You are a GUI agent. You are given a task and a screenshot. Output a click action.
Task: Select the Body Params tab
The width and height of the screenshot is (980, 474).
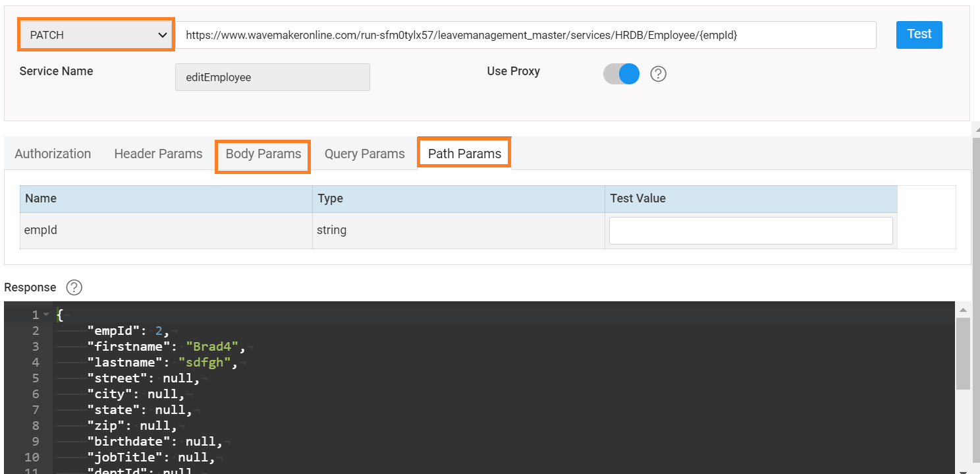(263, 154)
